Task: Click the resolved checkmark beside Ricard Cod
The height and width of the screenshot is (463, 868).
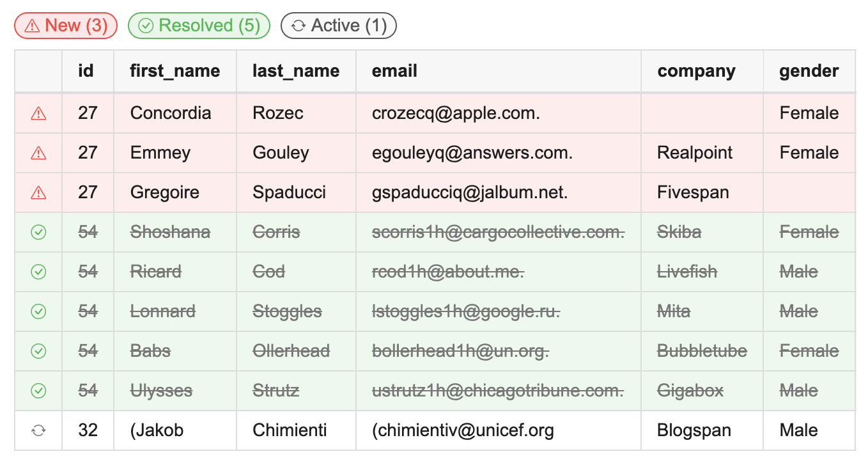Action: tap(39, 272)
